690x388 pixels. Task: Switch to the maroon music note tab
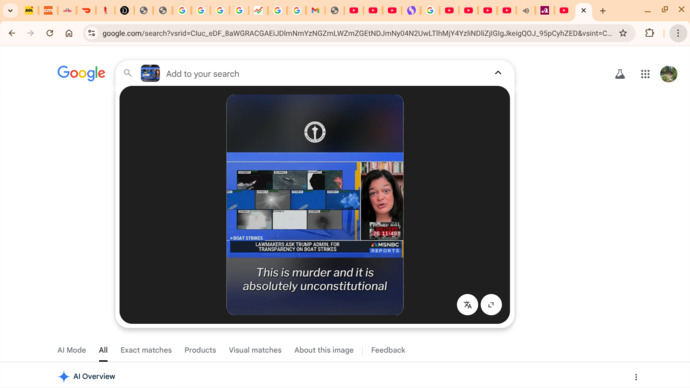[x=545, y=11]
